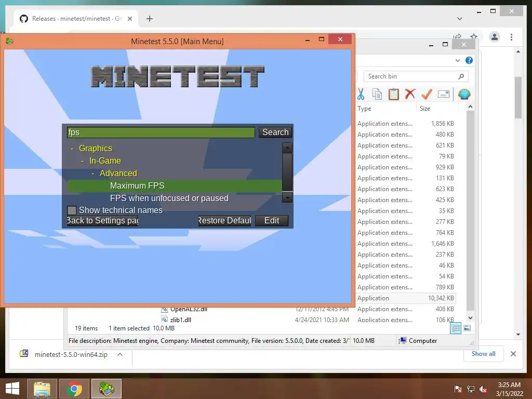Click the network tray icon
Image resolution: width=532 pixels, height=399 pixels.
[471, 389]
